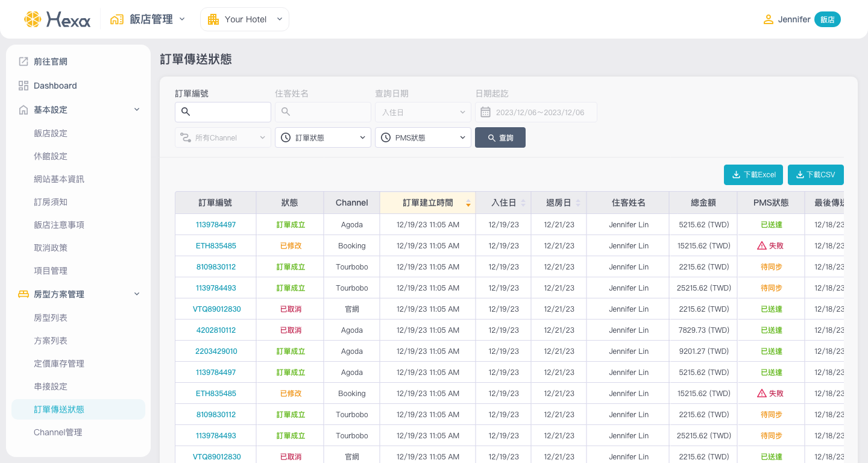The image size is (868, 463).
Task: Open the 訂單狀態 dropdown filter
Action: [323, 137]
